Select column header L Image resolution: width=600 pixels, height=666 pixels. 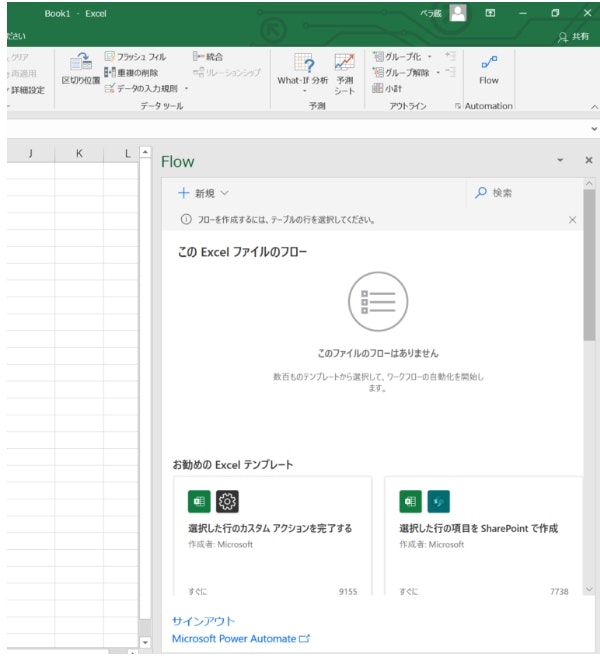(x=127, y=154)
